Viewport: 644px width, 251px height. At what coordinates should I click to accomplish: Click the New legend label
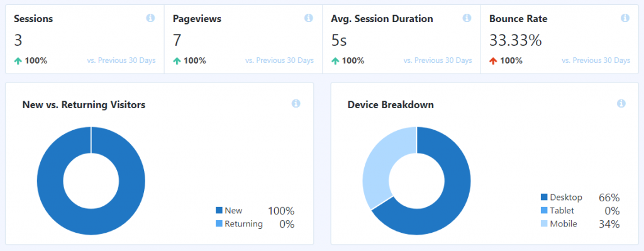(233, 211)
